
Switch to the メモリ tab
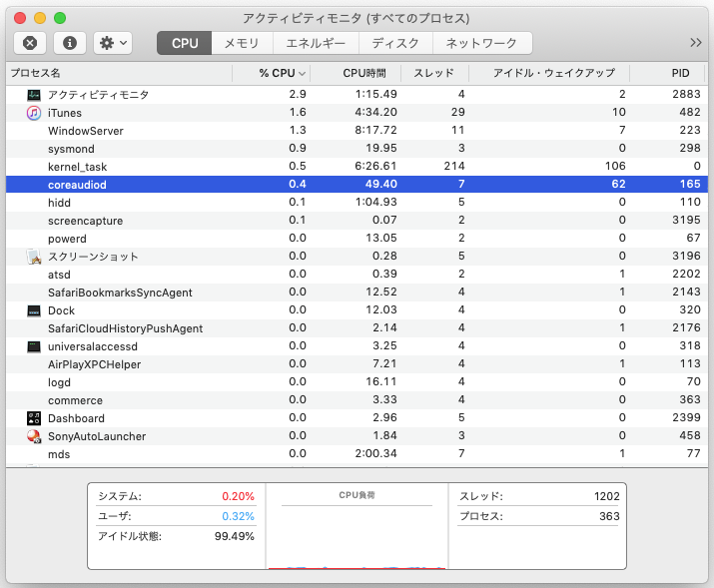242,43
